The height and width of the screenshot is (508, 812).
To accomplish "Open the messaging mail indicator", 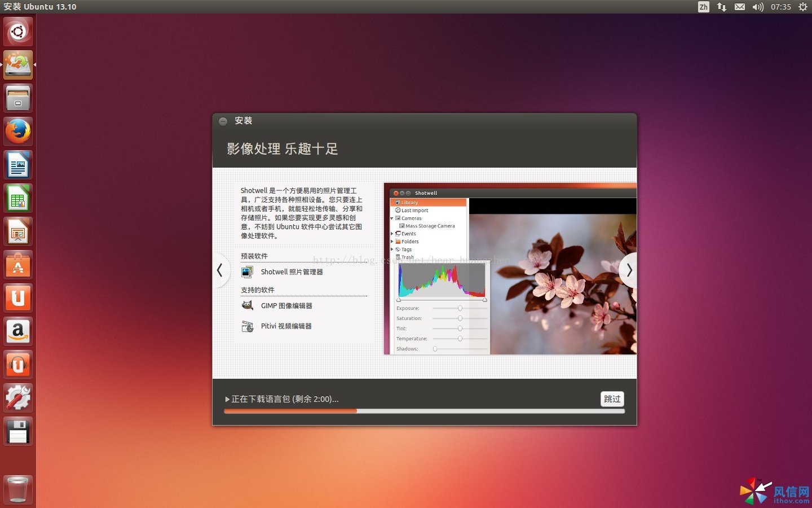I will (740, 7).
